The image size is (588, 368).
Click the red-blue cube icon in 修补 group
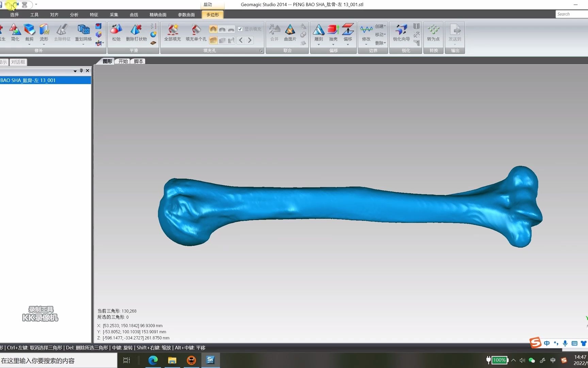click(98, 26)
